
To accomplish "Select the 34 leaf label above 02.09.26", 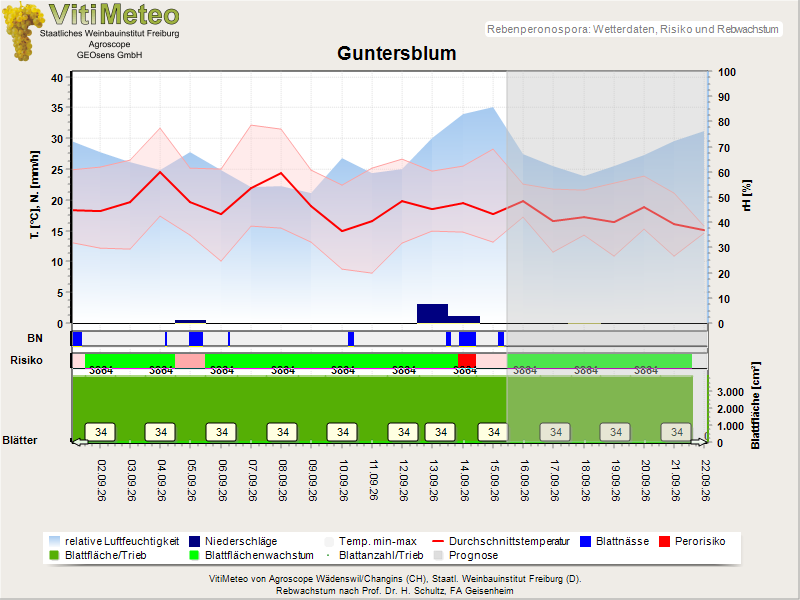I will 101,432.
